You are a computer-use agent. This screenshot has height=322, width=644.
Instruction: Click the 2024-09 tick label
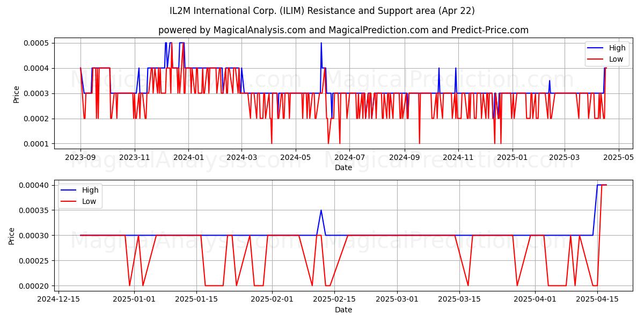click(x=404, y=157)
